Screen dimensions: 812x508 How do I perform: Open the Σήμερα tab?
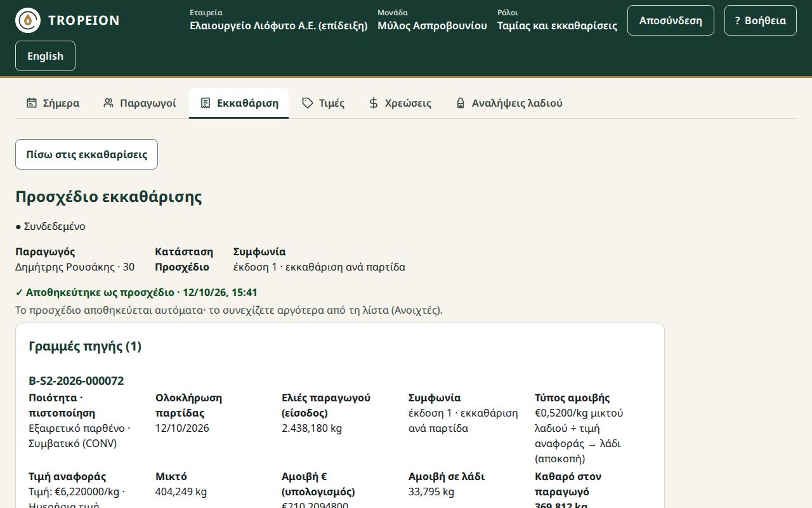(53, 103)
